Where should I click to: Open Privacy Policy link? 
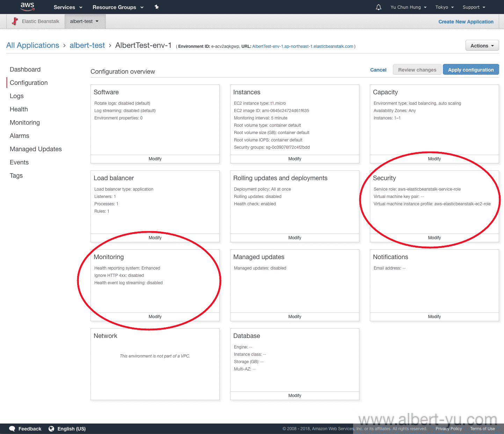coord(448,429)
